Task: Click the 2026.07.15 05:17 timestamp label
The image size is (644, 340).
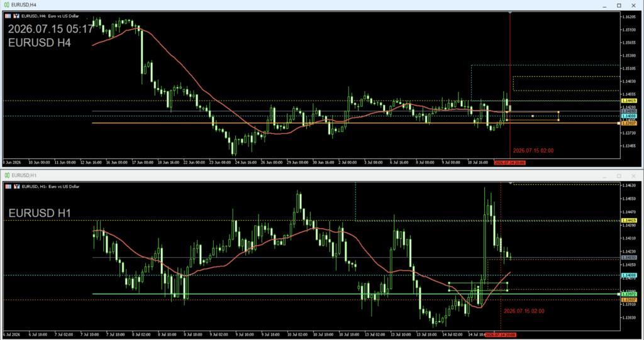Action: pyautogui.click(x=51, y=29)
